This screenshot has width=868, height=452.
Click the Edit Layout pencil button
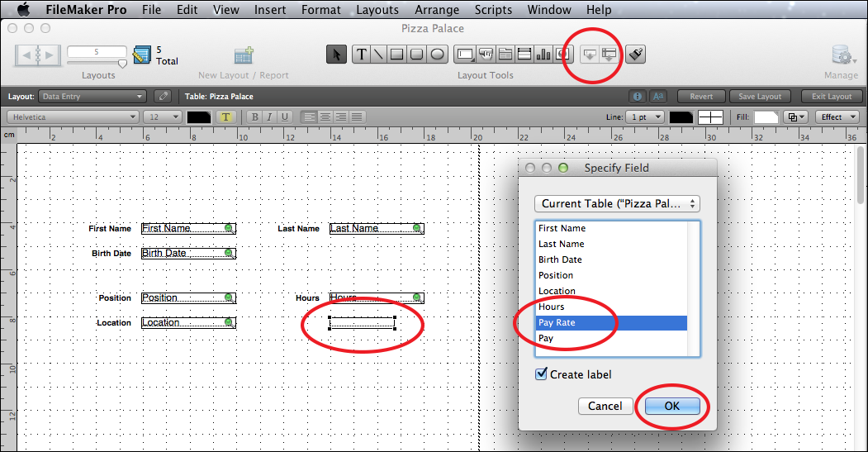(163, 97)
